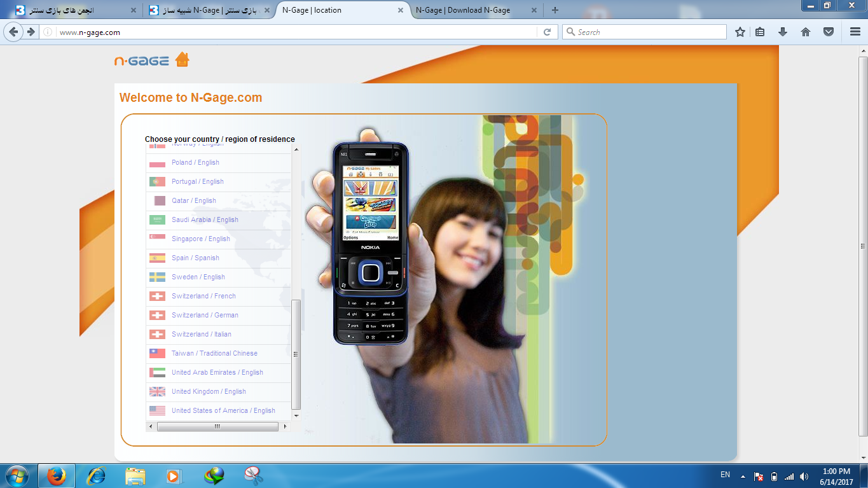Click the Firefox back arrow button
The height and width of the screenshot is (488, 868).
[13, 32]
